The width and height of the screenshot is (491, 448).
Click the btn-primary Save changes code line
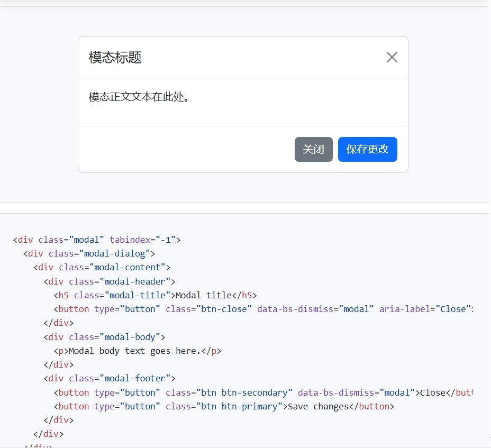click(224, 406)
